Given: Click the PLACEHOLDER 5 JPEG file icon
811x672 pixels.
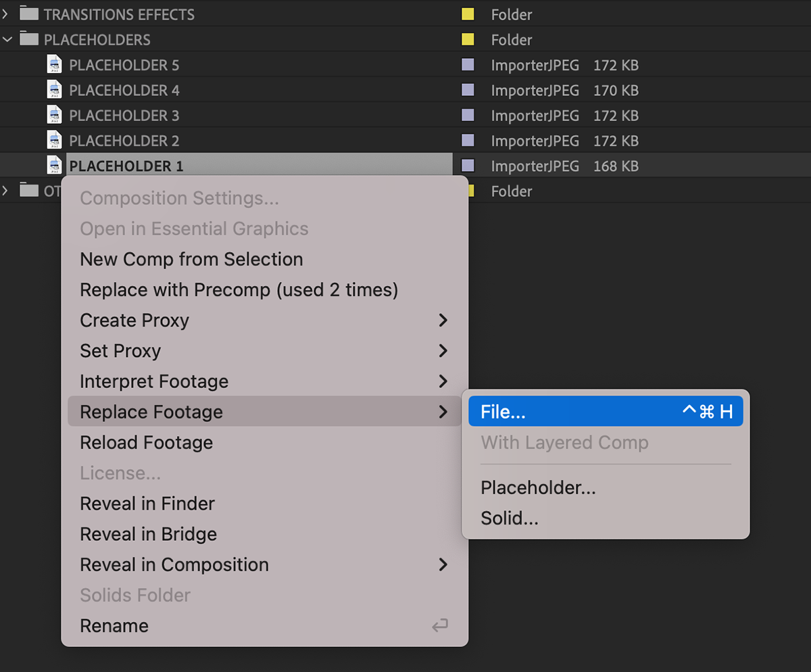Looking at the screenshot, I should coord(55,65).
